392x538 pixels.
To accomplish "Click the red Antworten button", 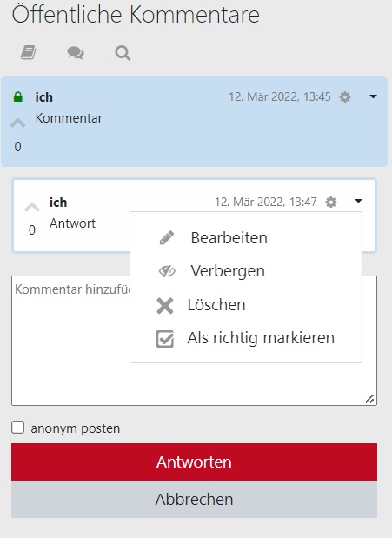I will (195, 462).
